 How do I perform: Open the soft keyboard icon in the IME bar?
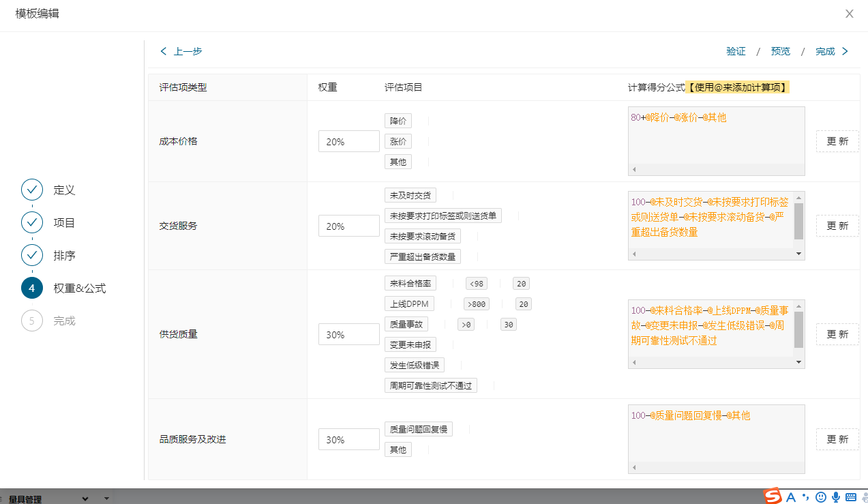(851, 496)
